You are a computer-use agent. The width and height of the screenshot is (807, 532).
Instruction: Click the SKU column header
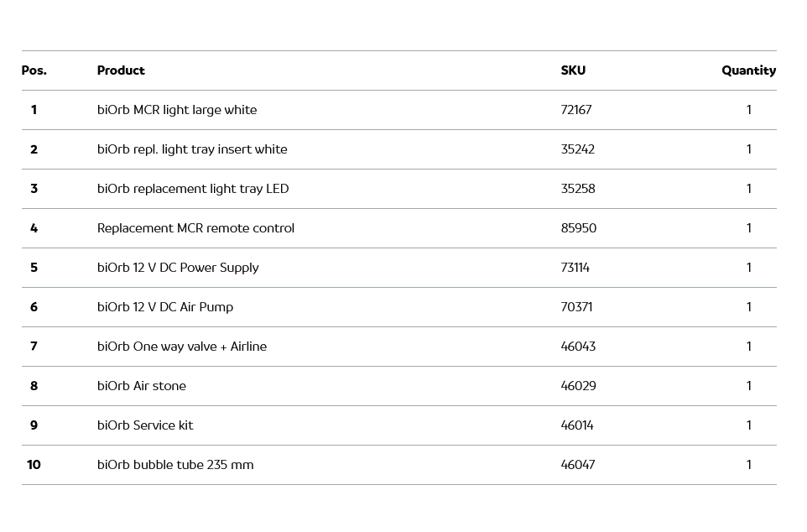coord(573,70)
